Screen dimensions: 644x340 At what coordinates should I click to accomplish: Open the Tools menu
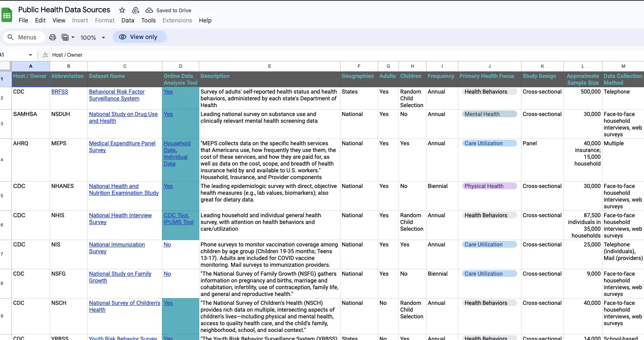[148, 20]
